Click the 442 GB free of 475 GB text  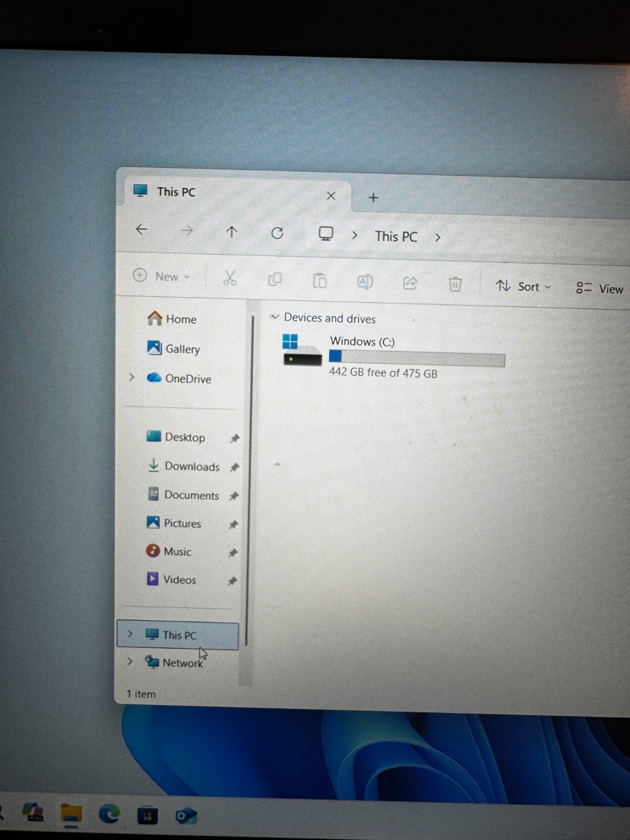coord(383,373)
